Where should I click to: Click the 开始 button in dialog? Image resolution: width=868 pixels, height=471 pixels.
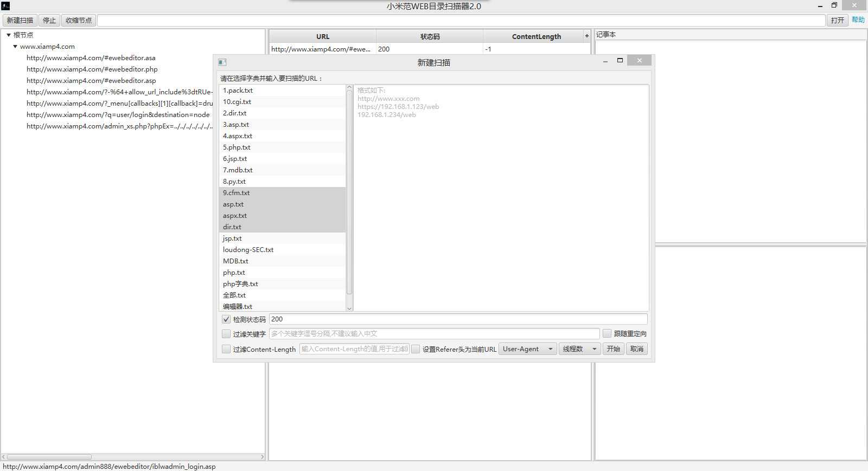[613, 349]
